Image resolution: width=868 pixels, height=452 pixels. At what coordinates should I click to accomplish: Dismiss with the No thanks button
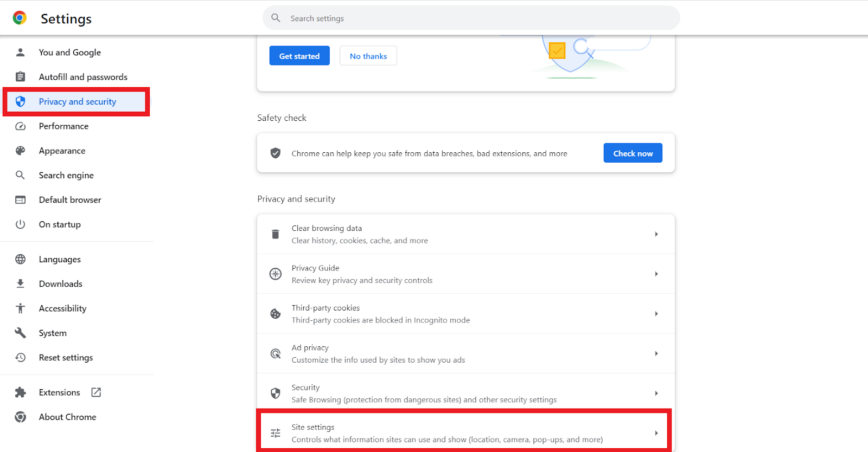368,56
